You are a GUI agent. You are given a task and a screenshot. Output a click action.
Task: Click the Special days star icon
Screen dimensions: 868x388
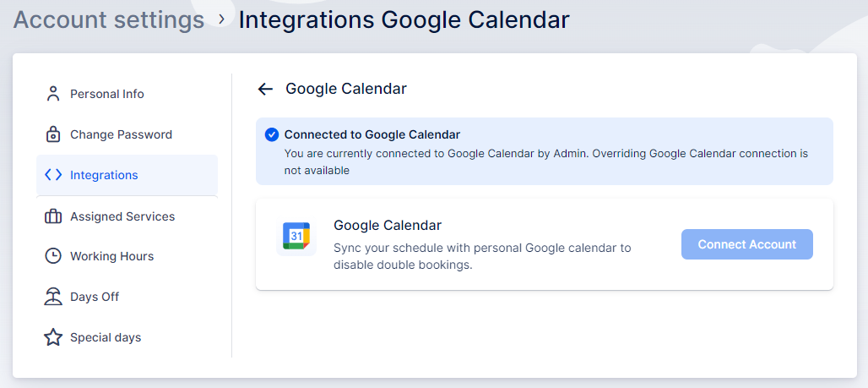pos(53,337)
